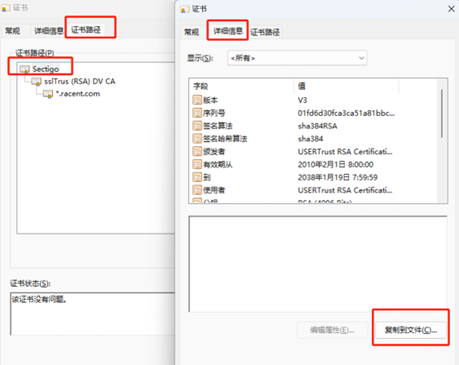Select the sha384RSA value
Image resolution: width=459 pixels, height=365 pixels.
317,126
